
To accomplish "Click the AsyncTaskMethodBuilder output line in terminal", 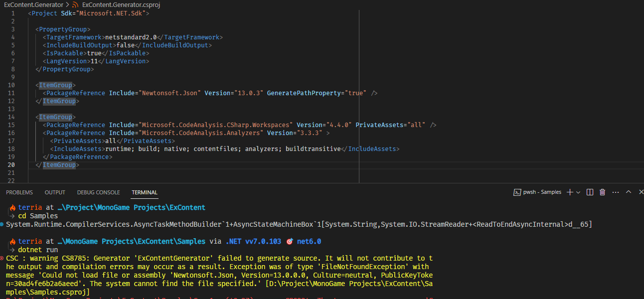I will 299,225.
